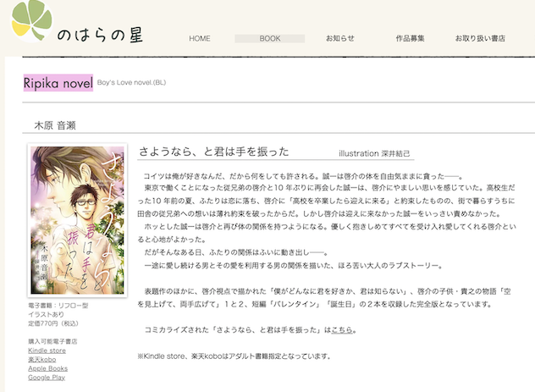
Task: Open the 楽天kobo store link
Action: tap(42, 360)
